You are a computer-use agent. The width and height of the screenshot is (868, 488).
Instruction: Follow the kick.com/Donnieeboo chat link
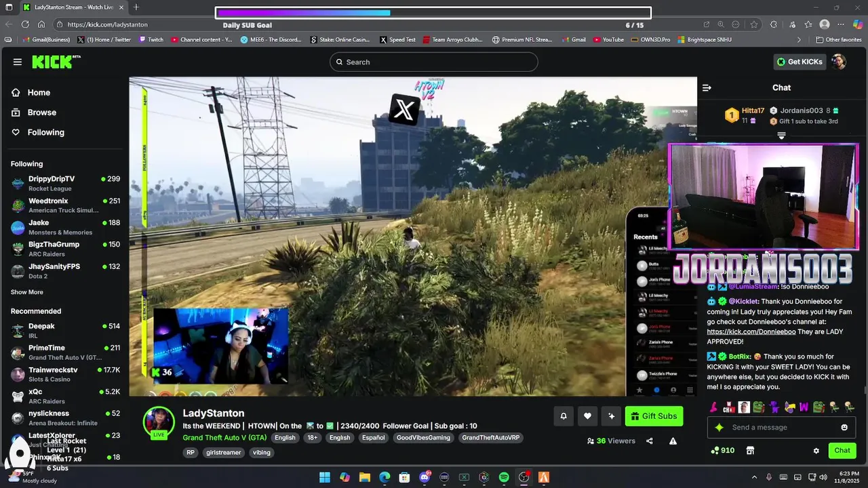pyautogui.click(x=751, y=332)
